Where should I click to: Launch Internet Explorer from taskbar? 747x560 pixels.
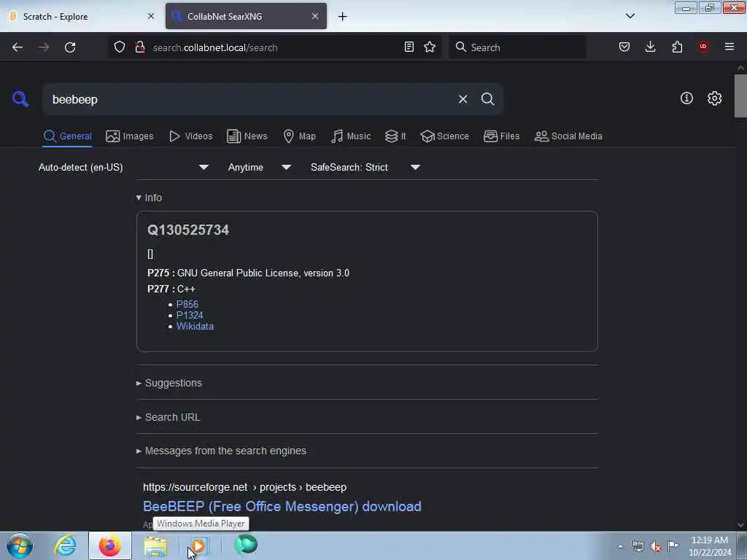coord(65,545)
